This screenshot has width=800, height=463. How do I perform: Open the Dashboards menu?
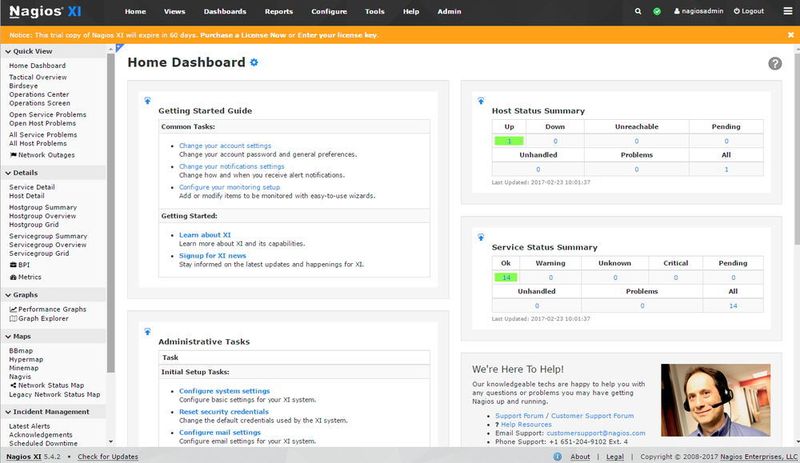225,11
